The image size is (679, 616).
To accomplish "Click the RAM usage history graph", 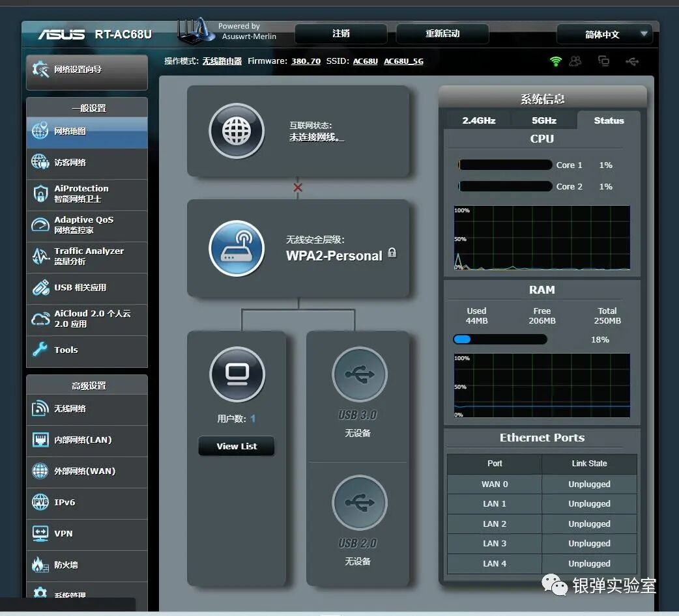I will 542,385.
